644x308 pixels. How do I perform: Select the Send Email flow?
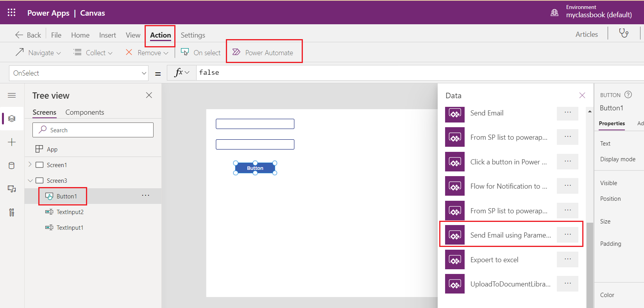click(487, 113)
